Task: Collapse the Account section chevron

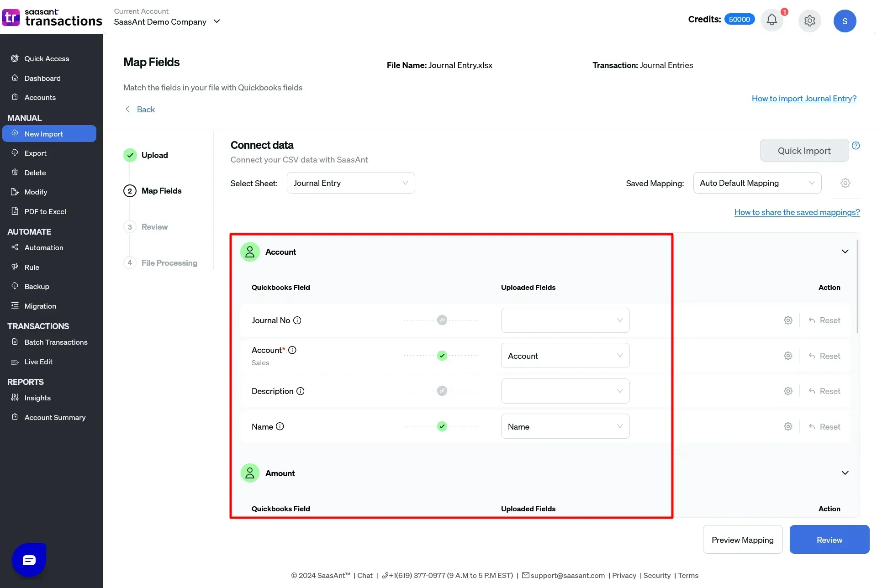Action: click(845, 252)
